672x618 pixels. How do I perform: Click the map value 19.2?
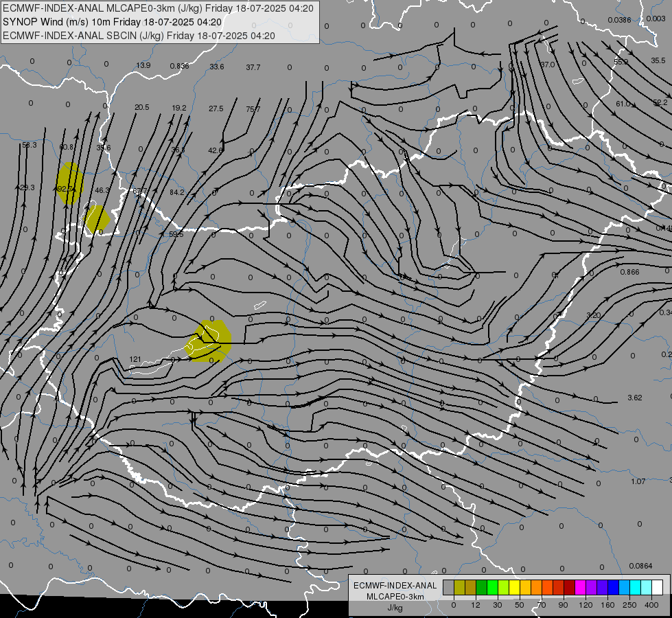[179, 108]
